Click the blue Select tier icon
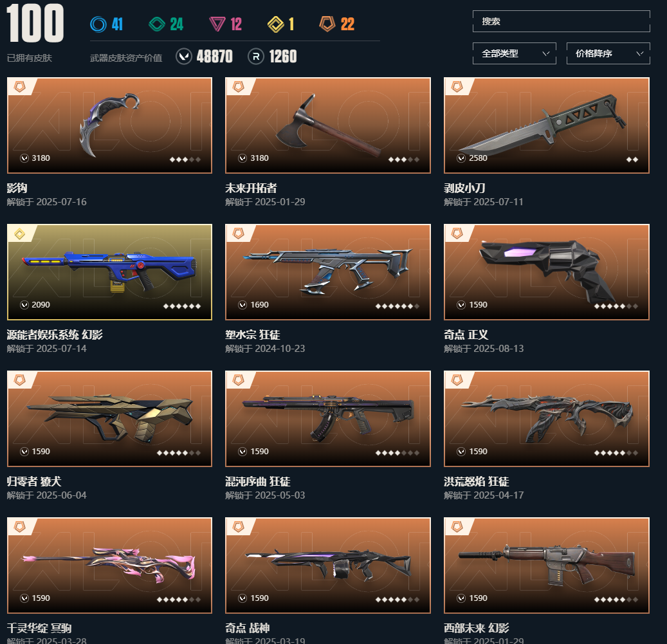The image size is (667, 644). pyautogui.click(x=98, y=24)
